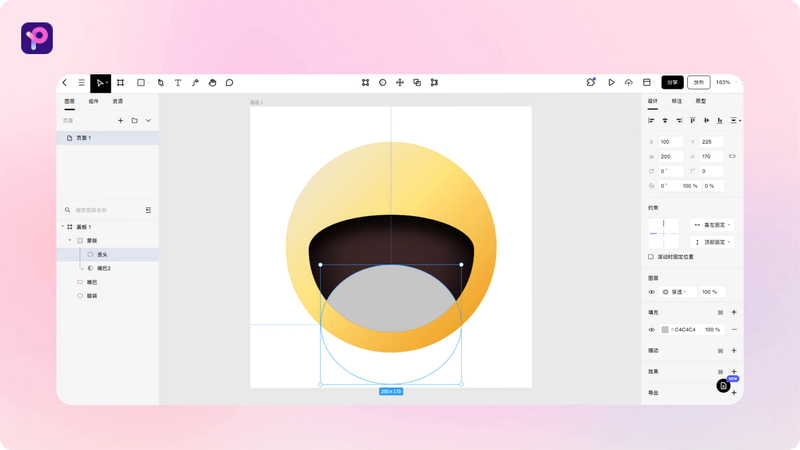Click the edit object nodes icon
800x450 pixels.
[x=365, y=83]
